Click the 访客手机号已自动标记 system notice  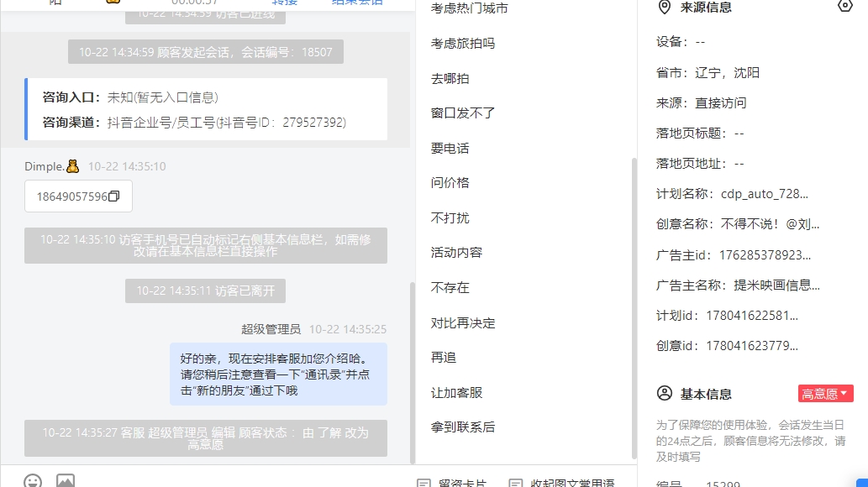pos(205,245)
